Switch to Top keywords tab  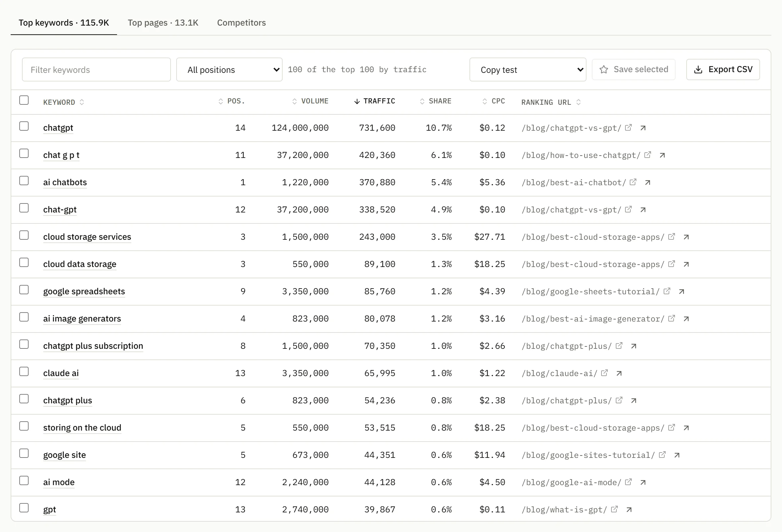[x=64, y=23]
